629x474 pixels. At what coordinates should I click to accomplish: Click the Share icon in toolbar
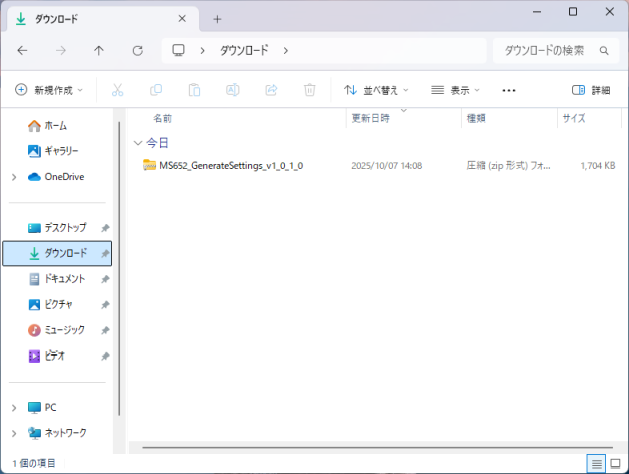pos(271,90)
